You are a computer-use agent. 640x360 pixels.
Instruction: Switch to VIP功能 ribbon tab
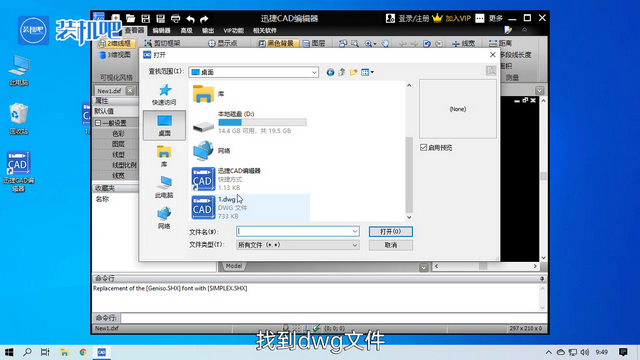click(233, 31)
